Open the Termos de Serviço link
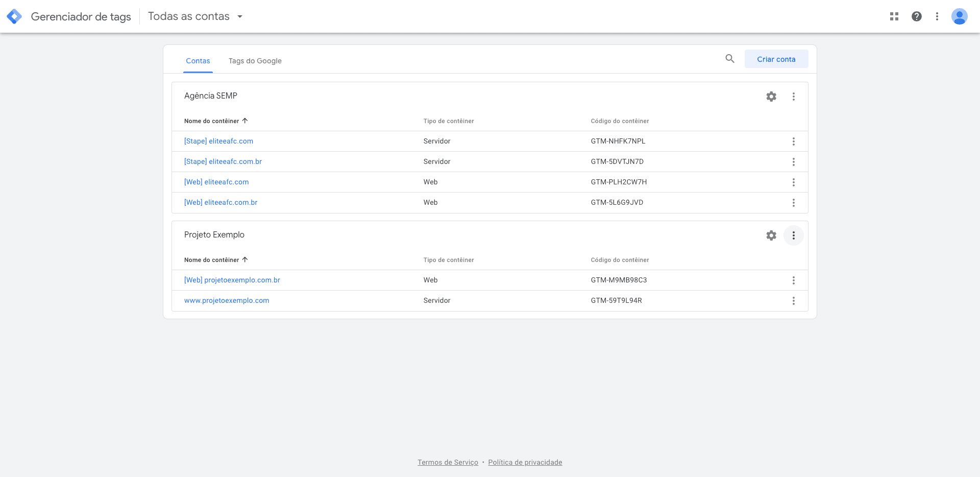 click(448, 462)
